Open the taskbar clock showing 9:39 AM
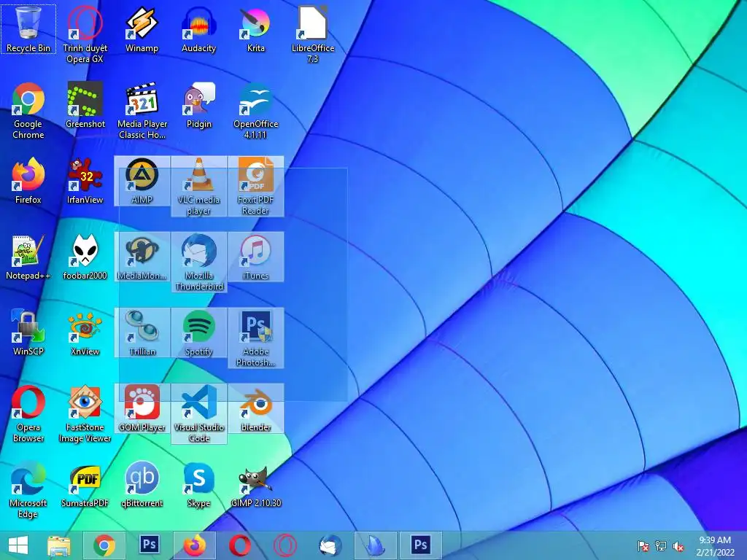 [x=715, y=545]
